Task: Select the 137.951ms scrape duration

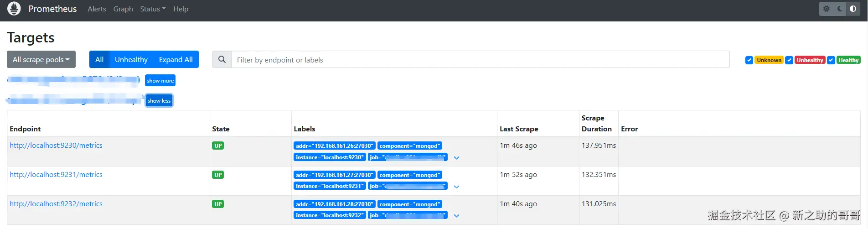Action: [599, 145]
